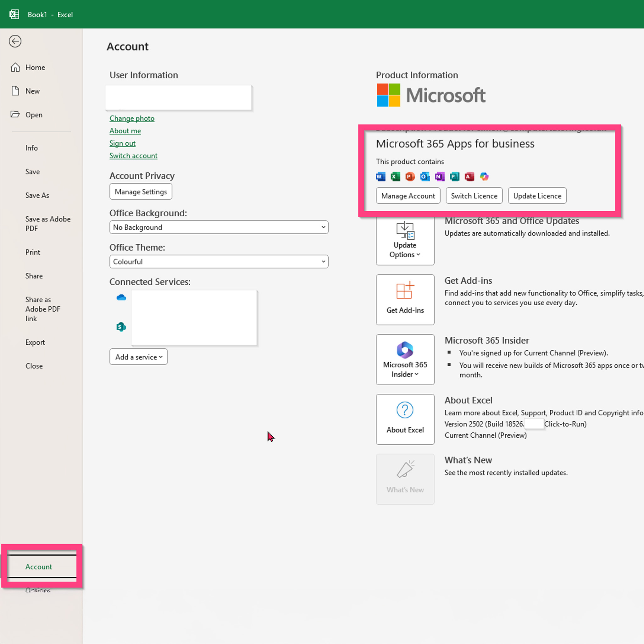Image resolution: width=644 pixels, height=644 pixels.
Task: Click the Excel icon under This product contains
Action: (395, 177)
